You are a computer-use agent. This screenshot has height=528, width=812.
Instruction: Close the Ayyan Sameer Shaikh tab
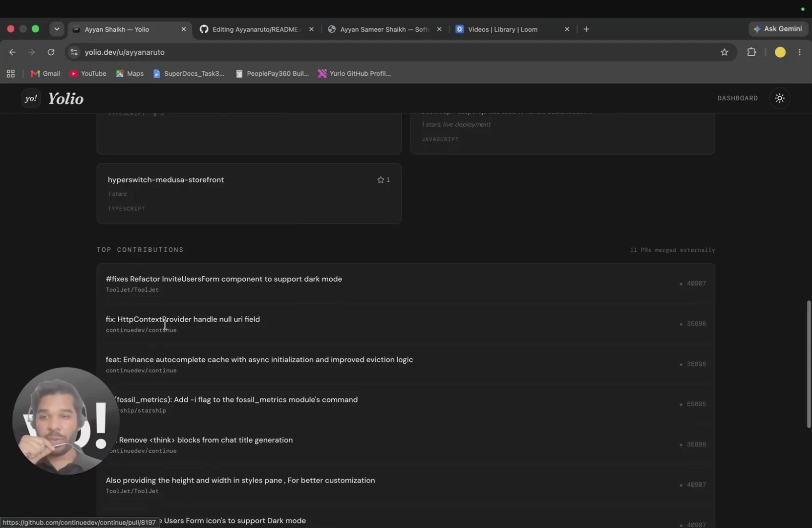point(439,29)
